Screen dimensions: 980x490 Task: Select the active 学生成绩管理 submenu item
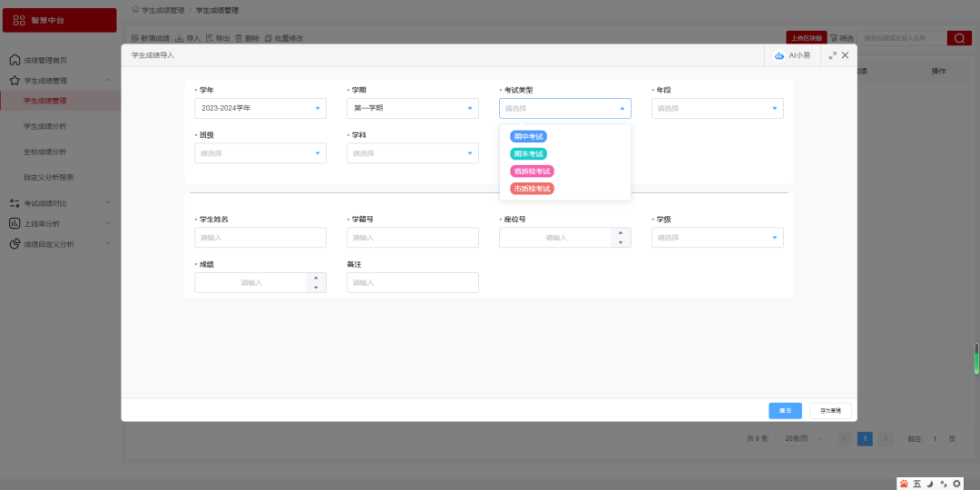60,101
